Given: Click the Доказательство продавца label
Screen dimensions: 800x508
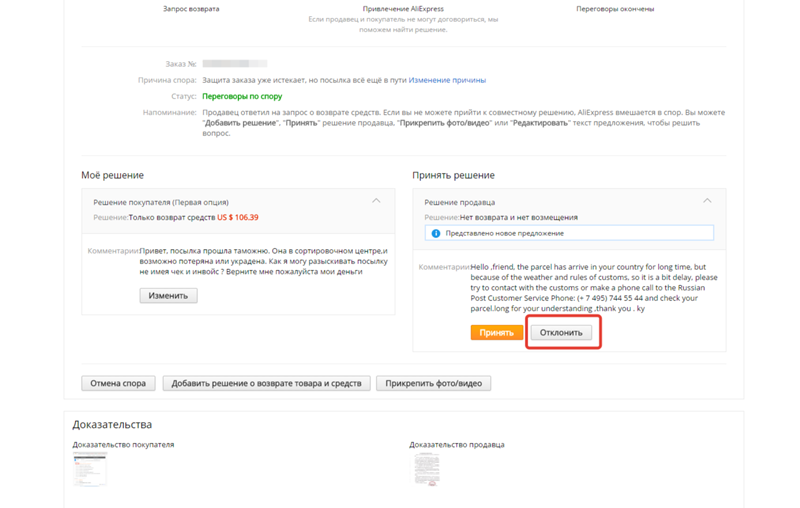Looking at the screenshot, I should tap(457, 445).
